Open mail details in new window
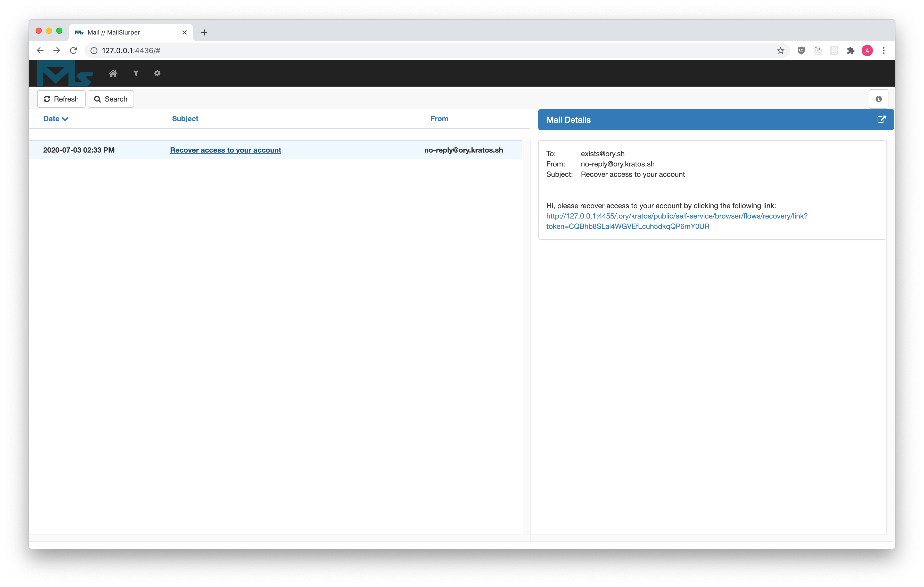This screenshot has height=587, width=924. click(881, 119)
